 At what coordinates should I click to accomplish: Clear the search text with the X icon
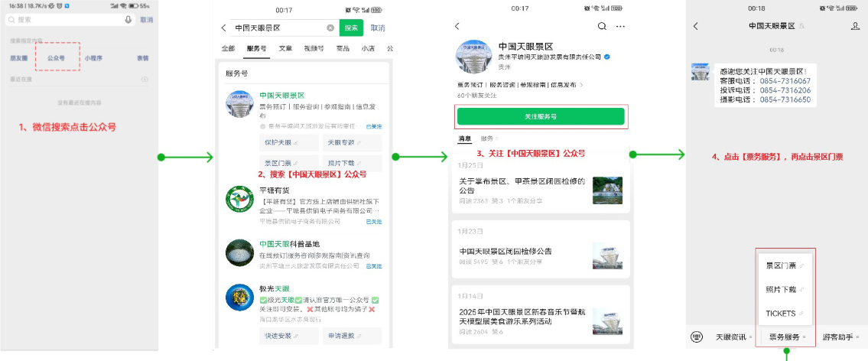(x=330, y=28)
